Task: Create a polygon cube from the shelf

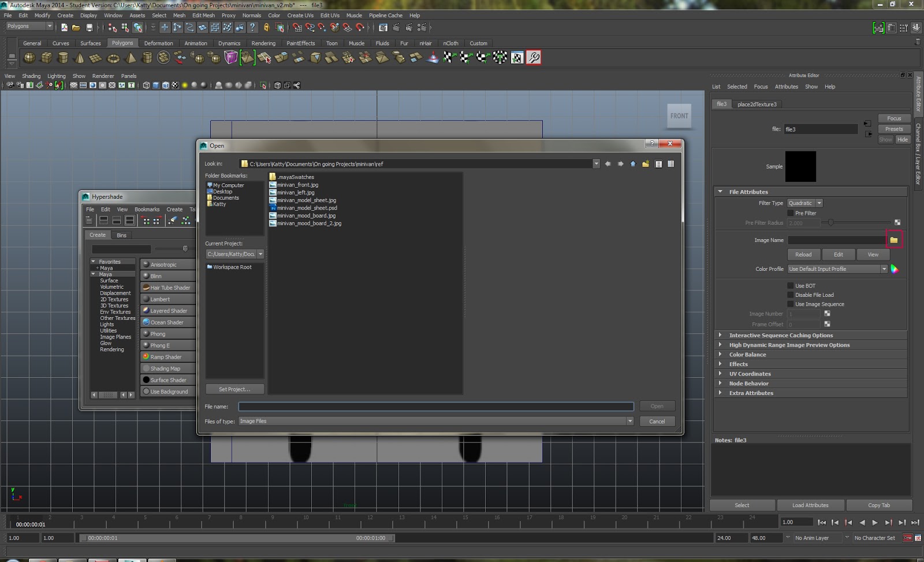Action: pos(46,58)
